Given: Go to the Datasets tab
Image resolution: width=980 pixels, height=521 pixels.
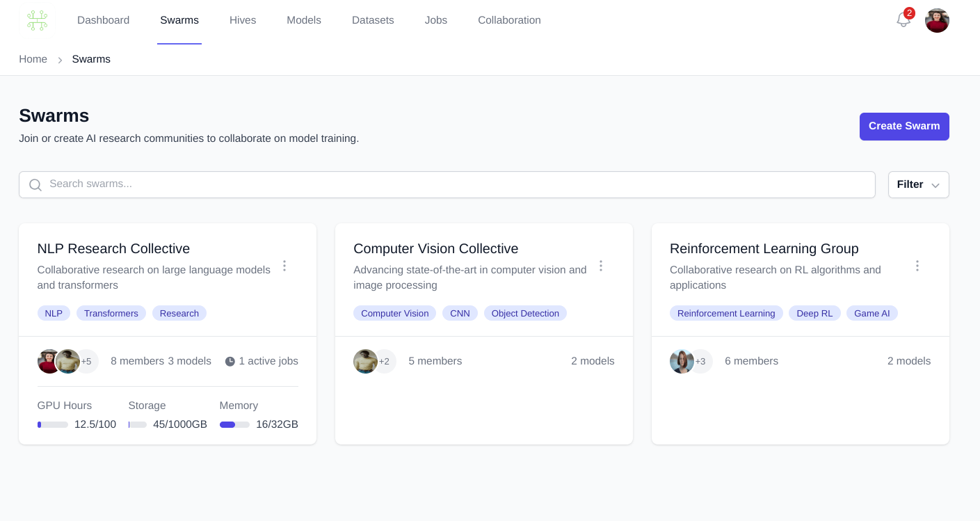Looking at the screenshot, I should 373,20.
